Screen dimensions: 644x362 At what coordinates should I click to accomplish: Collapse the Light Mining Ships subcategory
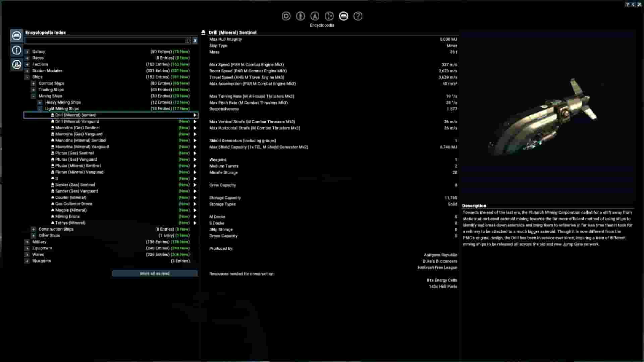click(x=40, y=109)
